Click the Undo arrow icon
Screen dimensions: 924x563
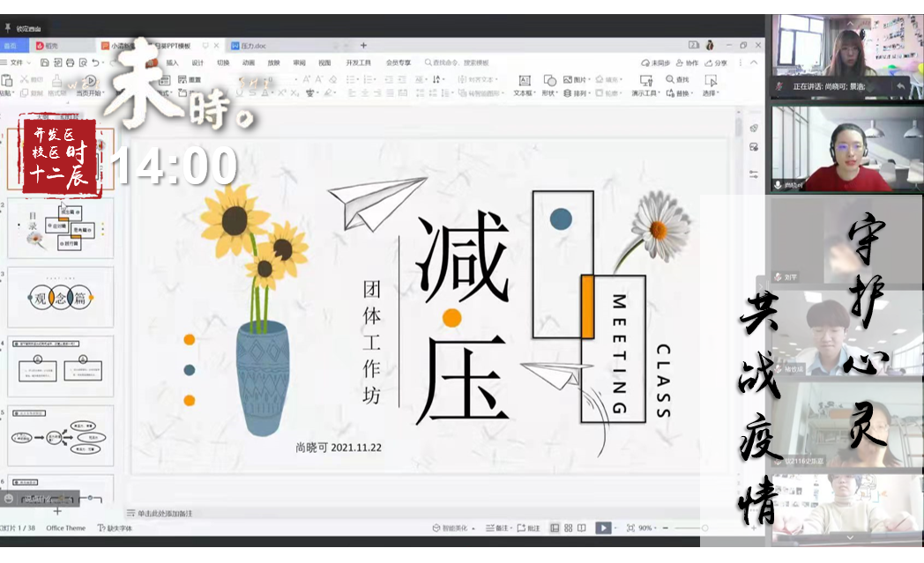(94, 63)
